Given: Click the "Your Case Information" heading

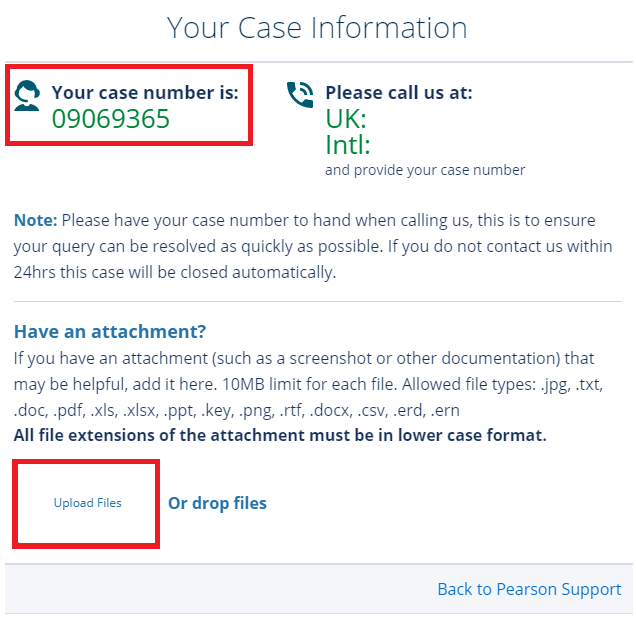Looking at the screenshot, I should 317,28.
